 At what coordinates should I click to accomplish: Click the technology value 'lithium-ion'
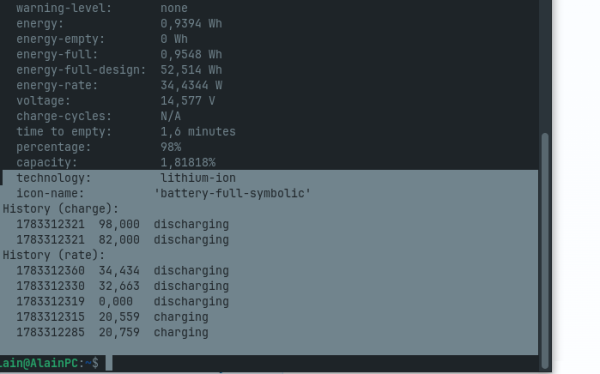point(198,178)
